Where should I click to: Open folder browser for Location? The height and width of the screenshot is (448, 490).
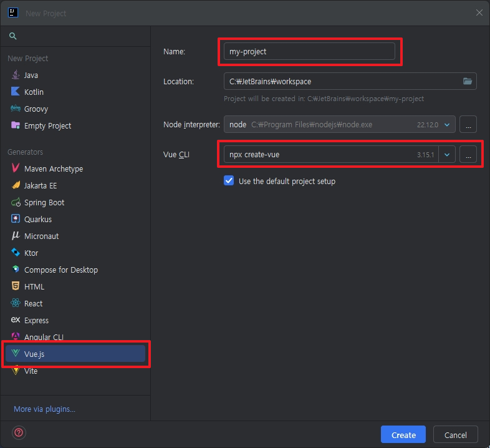[x=468, y=81]
